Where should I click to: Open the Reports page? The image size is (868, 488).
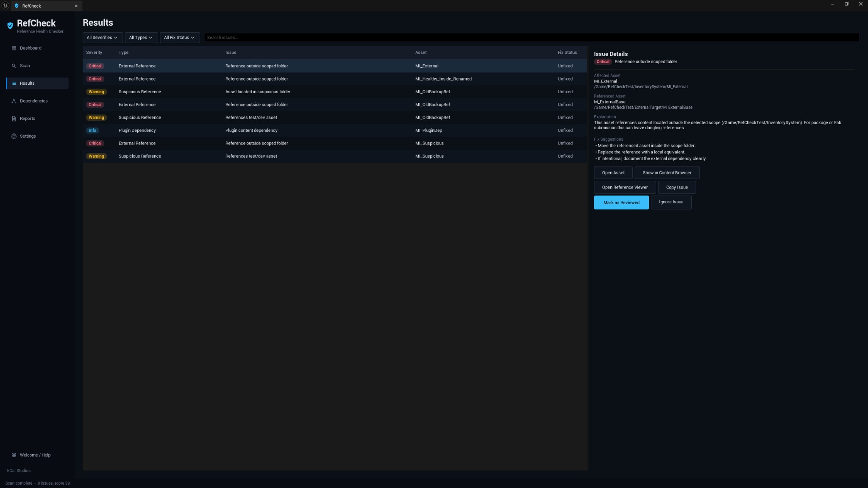(37, 119)
